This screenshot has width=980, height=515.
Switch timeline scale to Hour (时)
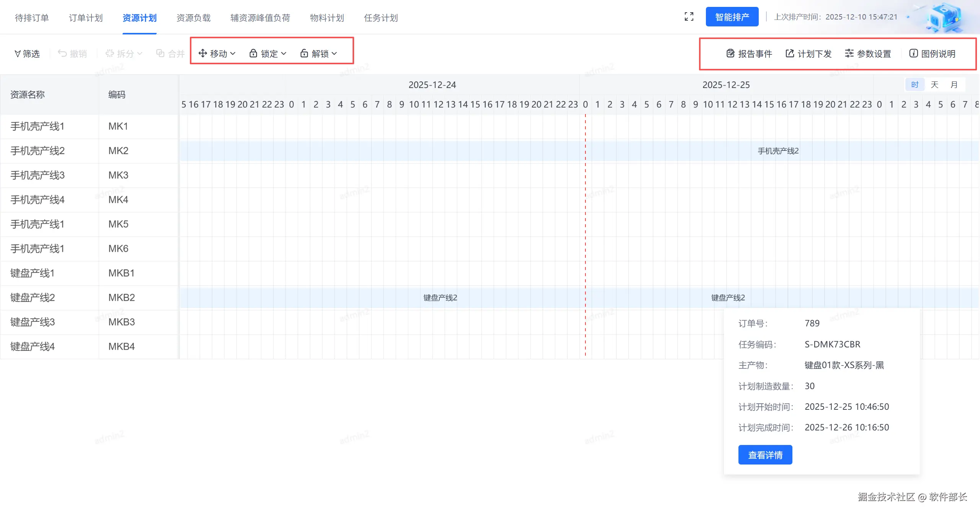pyautogui.click(x=915, y=85)
